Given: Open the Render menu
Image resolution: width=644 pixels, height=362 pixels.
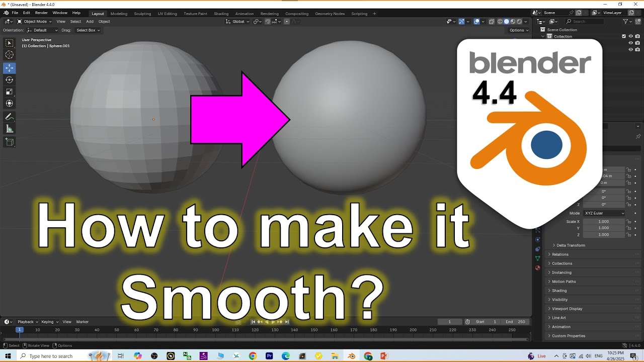Looking at the screenshot, I should 41,13.
